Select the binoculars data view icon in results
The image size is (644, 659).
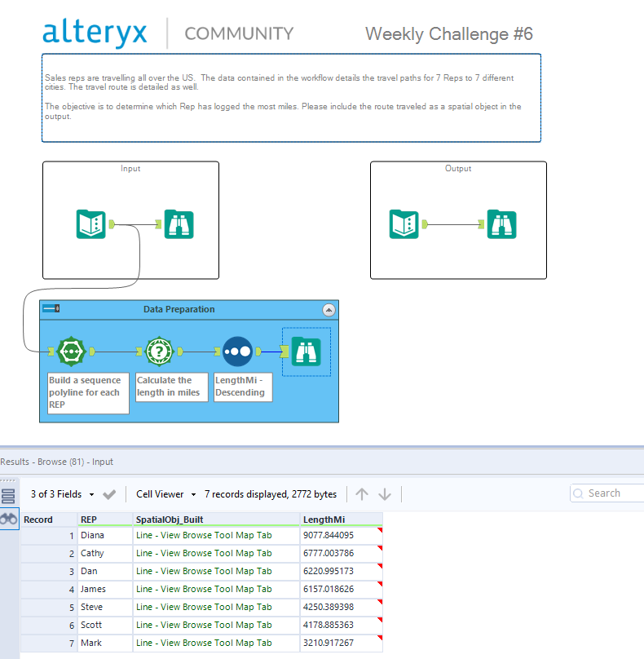point(9,520)
